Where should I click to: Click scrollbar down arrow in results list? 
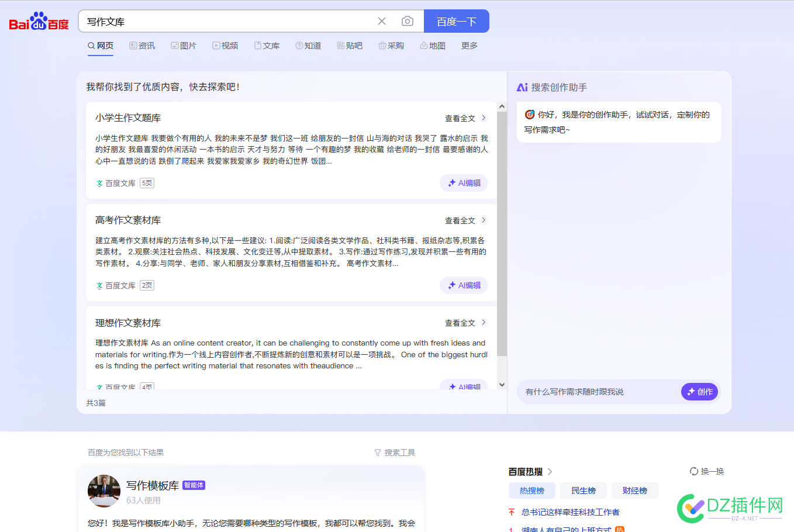[x=502, y=384]
